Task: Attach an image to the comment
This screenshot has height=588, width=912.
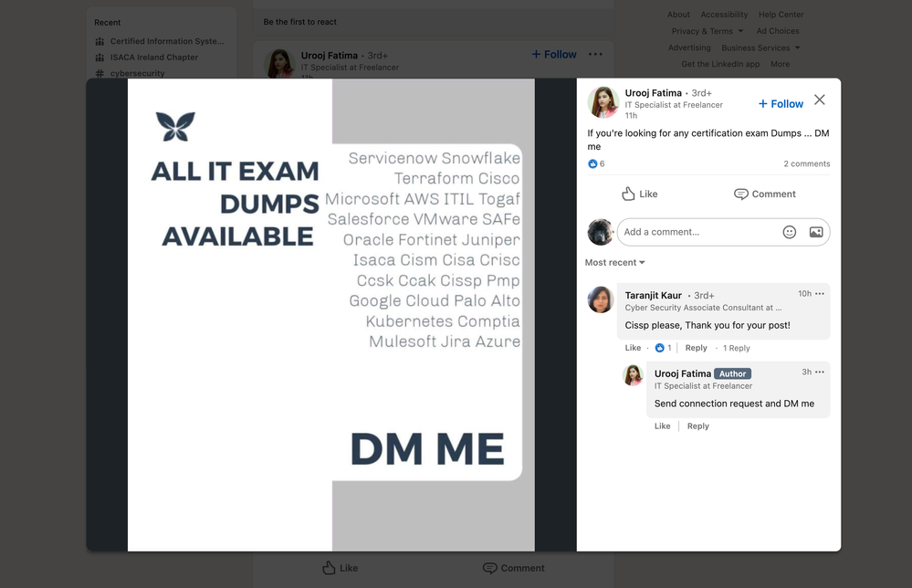Action: (815, 232)
